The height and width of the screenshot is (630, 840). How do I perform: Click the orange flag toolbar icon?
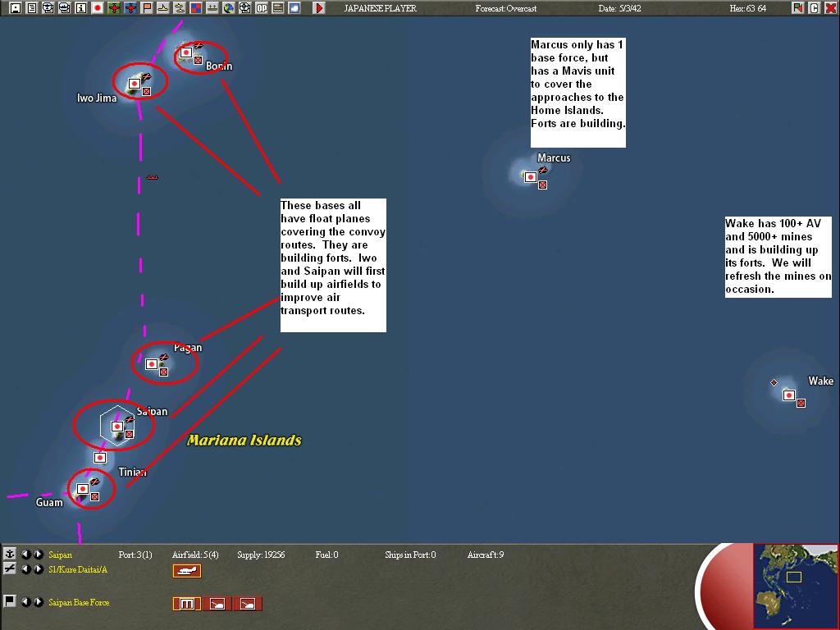tap(147, 8)
